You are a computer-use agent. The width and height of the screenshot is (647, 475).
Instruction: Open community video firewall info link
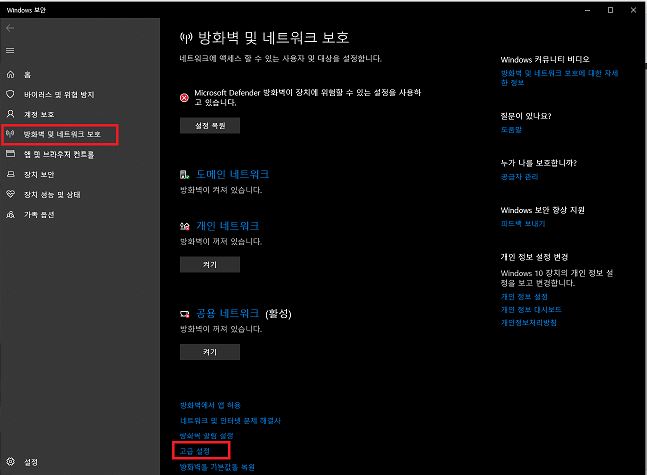(559, 78)
